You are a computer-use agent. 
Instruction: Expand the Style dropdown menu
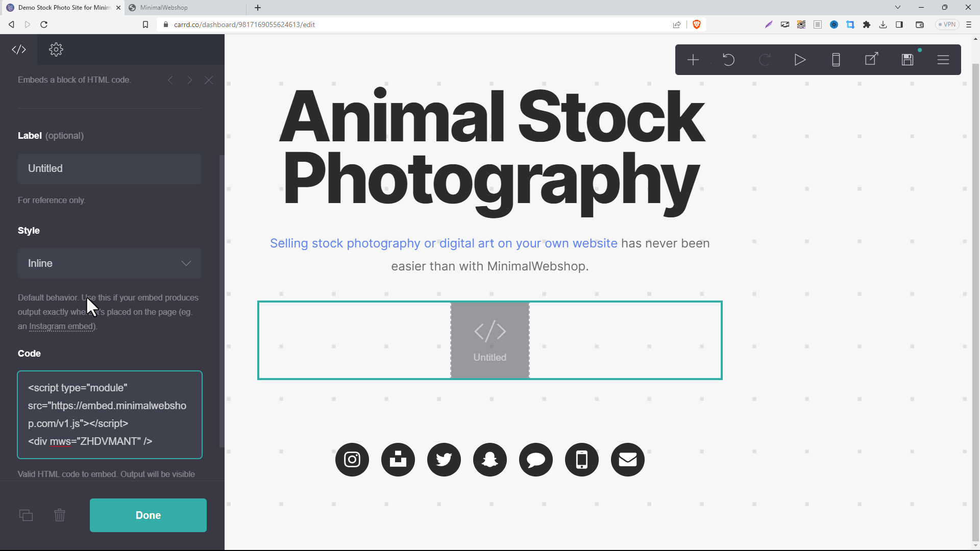click(110, 263)
